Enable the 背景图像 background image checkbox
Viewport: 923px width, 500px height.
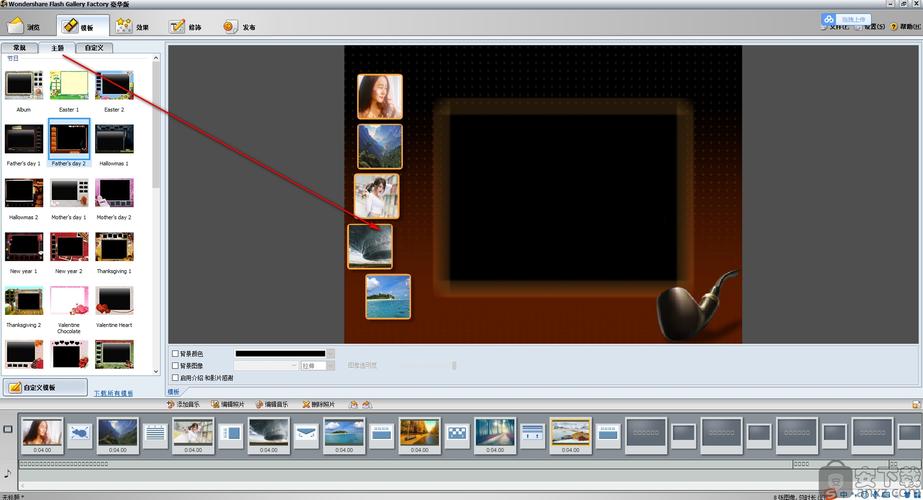175,366
